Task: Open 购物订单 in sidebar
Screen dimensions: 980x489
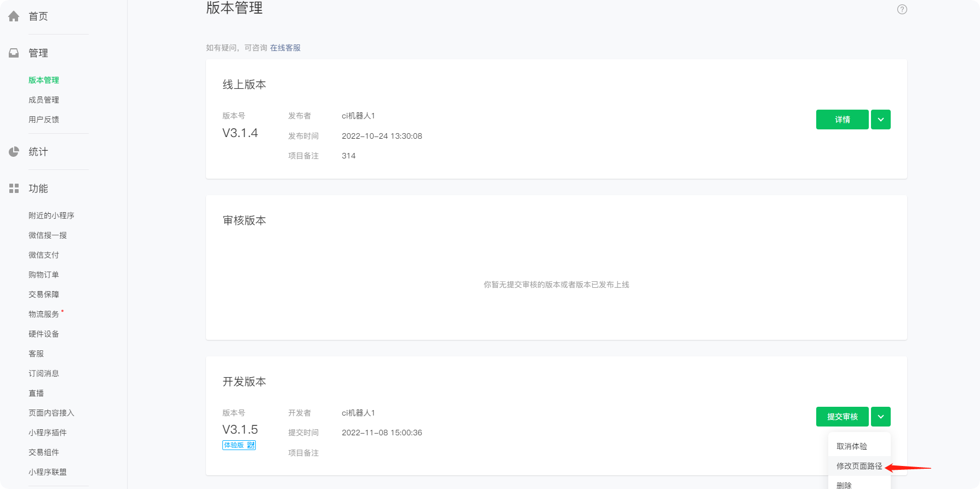Action: pos(44,275)
